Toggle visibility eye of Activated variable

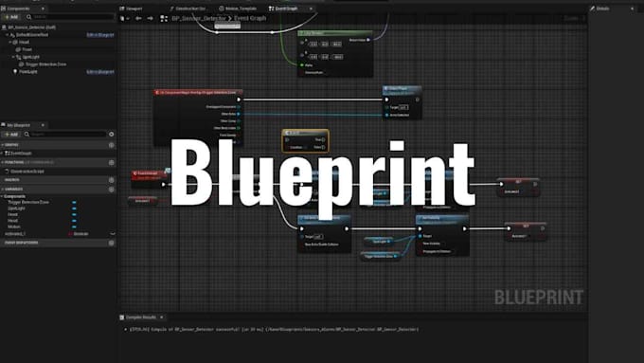click(x=113, y=234)
